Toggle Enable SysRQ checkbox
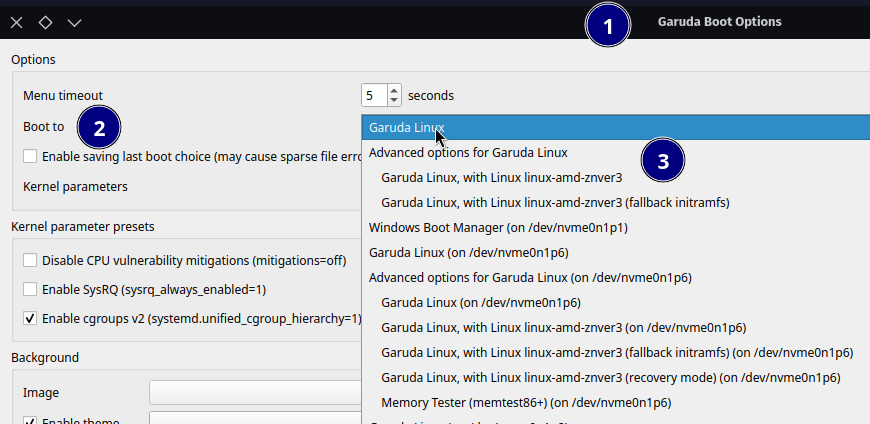Image resolution: width=870 pixels, height=424 pixels. click(30, 290)
